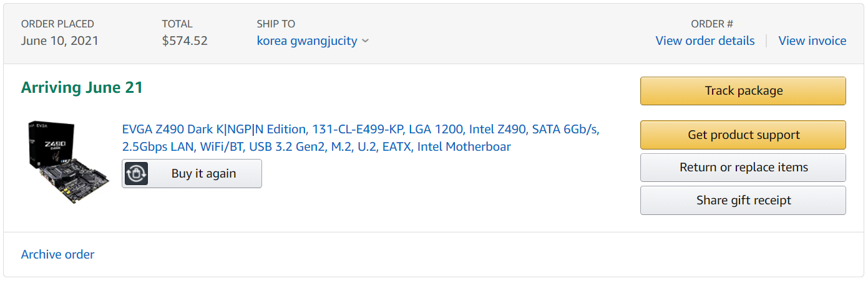Click the ORDER # label

pyautogui.click(x=712, y=24)
